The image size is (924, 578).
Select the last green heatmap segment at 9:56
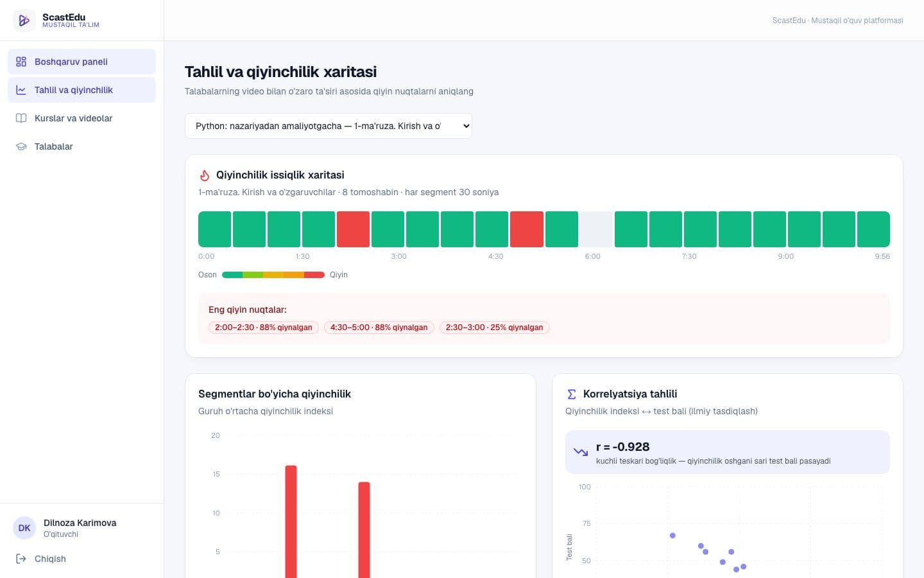tap(873, 229)
